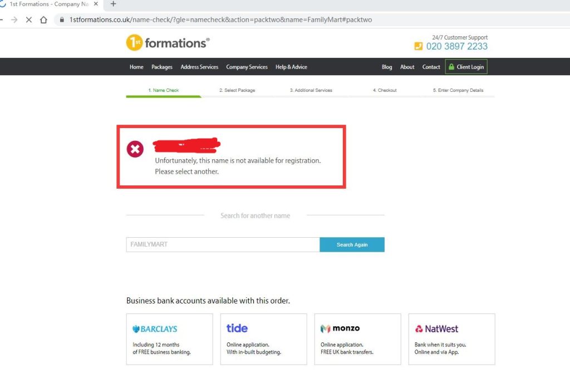570x392 pixels.
Task: Select the Monzo bank account card
Action: tap(358, 339)
